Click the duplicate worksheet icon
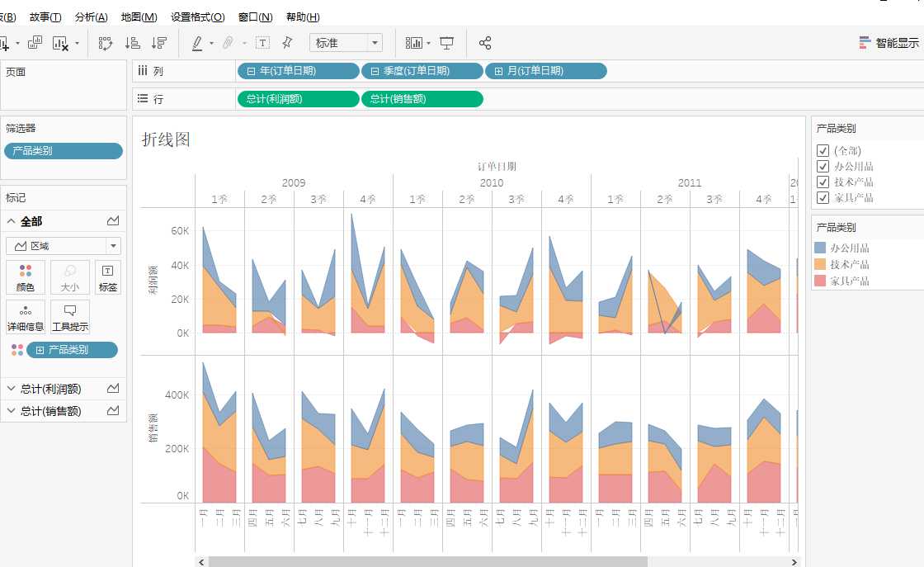Viewport: 924px width, 567px height. click(x=35, y=42)
